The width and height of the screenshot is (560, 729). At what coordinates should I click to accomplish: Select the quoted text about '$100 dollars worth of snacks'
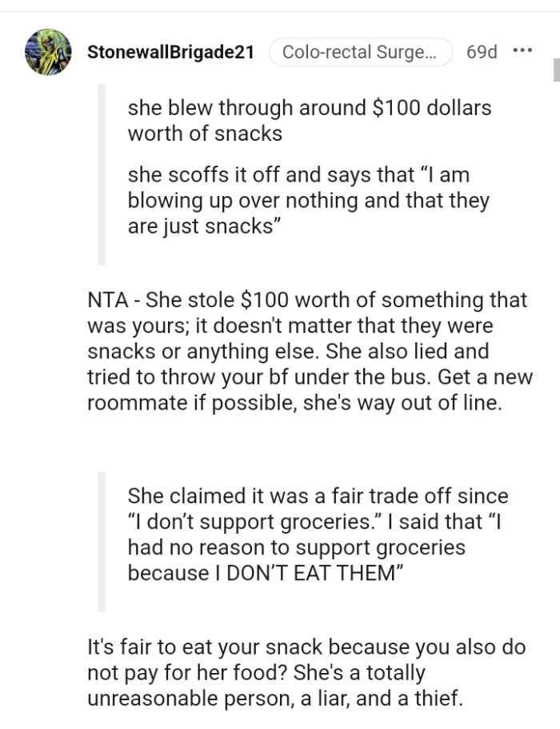(x=309, y=120)
